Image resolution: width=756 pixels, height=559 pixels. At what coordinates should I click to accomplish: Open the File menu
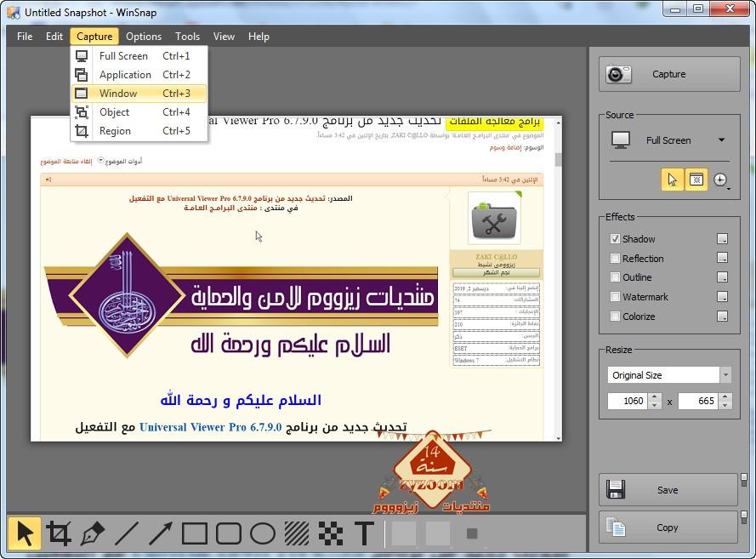pos(25,37)
